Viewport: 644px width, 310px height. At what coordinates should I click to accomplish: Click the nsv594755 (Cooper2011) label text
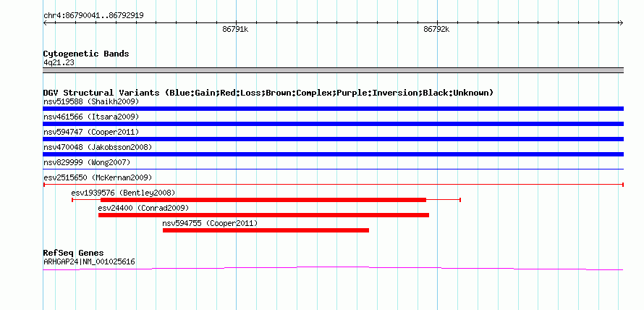pyautogui.click(x=211, y=223)
